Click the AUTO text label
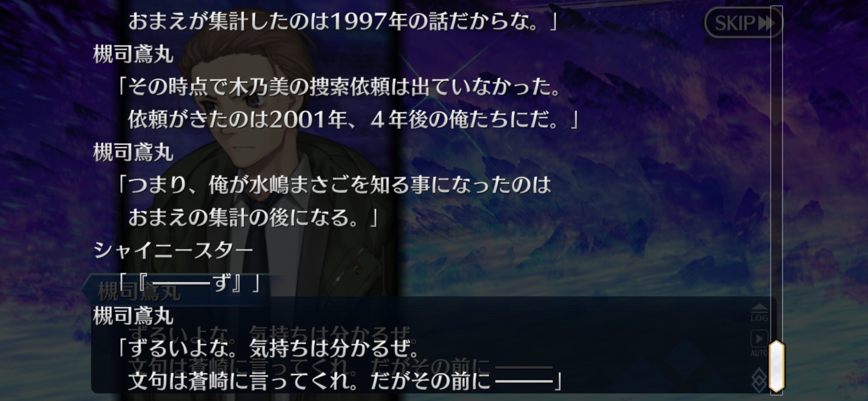The image size is (868, 401). [x=759, y=353]
